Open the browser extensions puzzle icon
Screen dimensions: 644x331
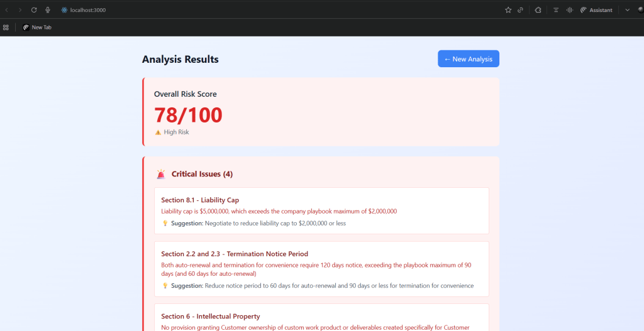click(x=538, y=10)
